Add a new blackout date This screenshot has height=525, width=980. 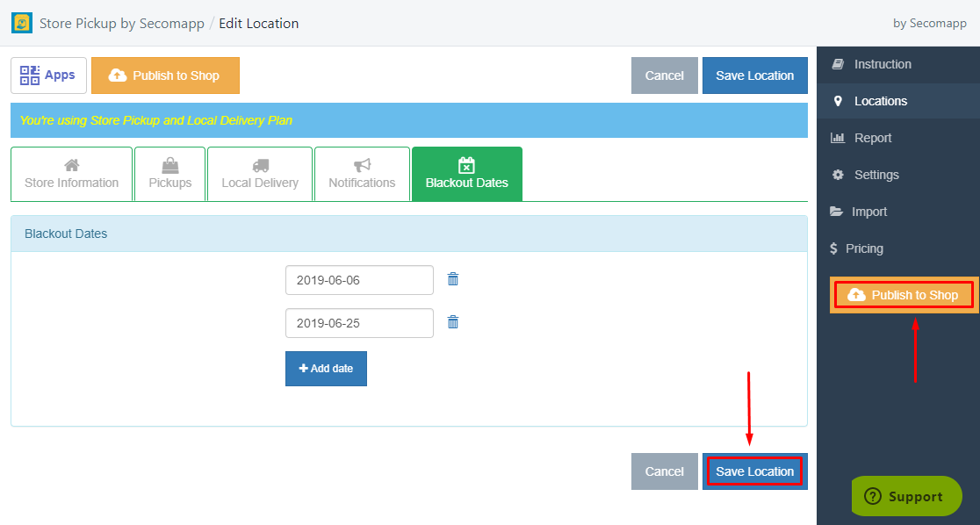[x=327, y=369]
